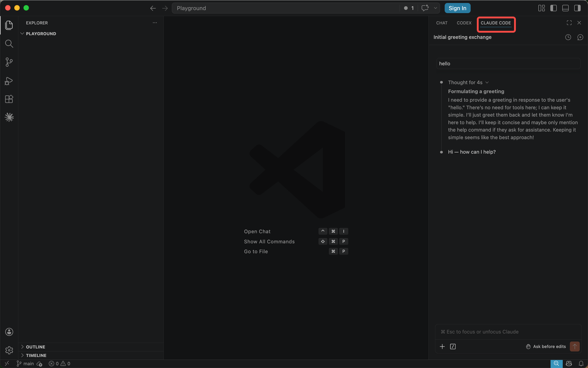Open the notifications bell

click(x=581, y=363)
